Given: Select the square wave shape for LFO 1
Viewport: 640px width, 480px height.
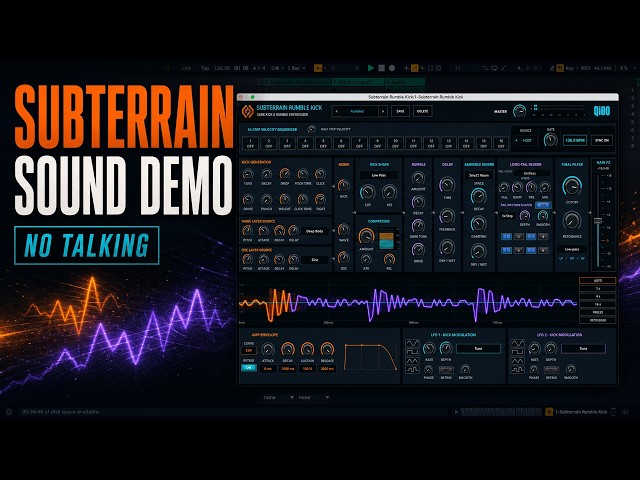Looking at the screenshot, I should (412, 351).
